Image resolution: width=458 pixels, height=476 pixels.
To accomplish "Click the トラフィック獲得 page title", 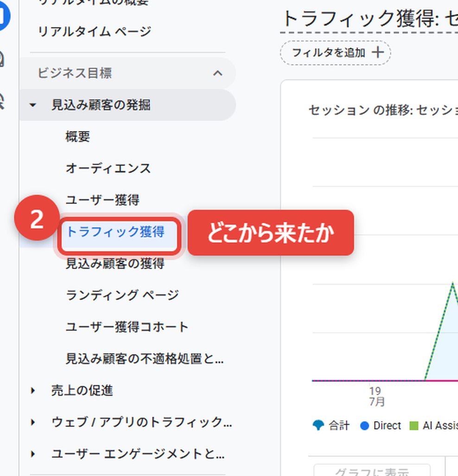I will [x=370, y=19].
